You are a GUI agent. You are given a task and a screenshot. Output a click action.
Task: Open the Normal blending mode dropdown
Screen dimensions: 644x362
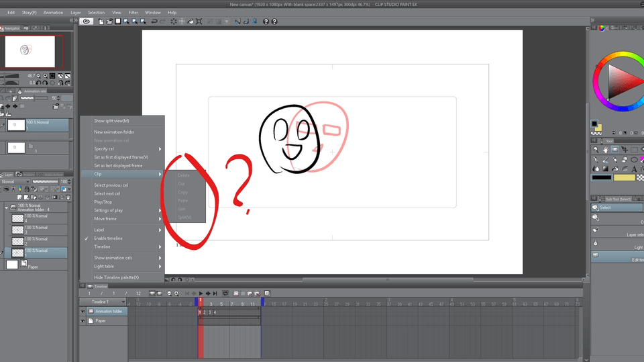point(15,182)
